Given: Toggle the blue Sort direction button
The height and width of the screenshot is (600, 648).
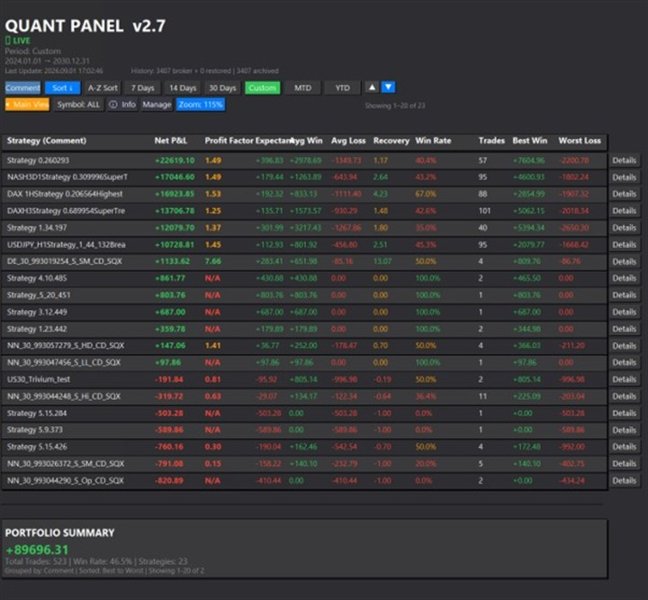Looking at the screenshot, I should 62,88.
